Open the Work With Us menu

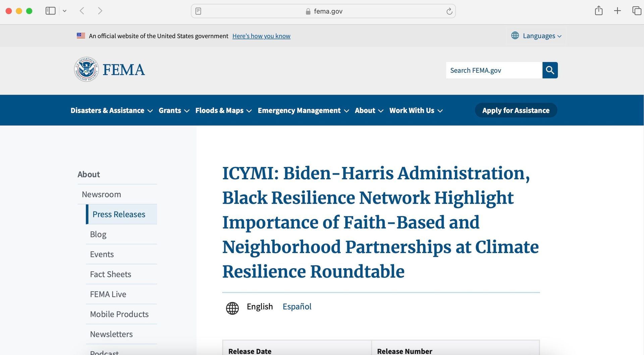coord(416,111)
